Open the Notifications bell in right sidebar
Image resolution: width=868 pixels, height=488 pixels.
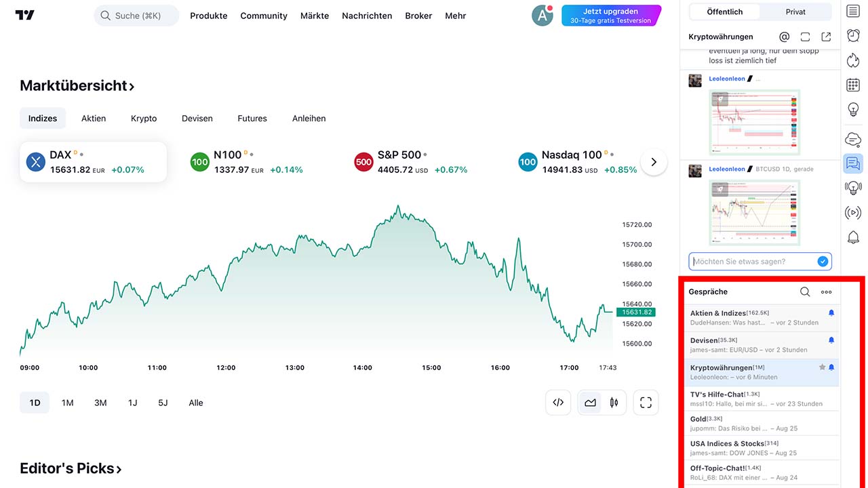point(853,237)
